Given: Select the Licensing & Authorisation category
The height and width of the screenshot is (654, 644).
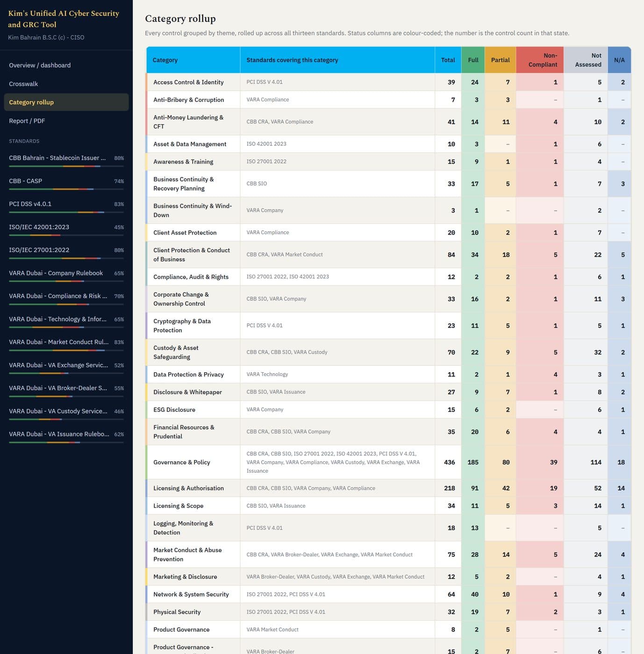Looking at the screenshot, I should (x=189, y=488).
